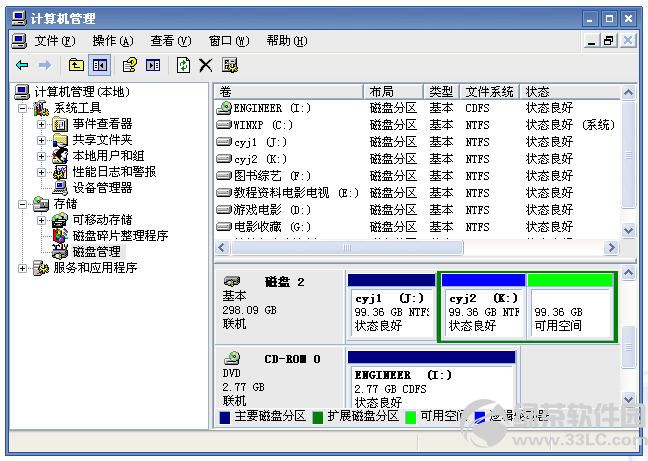Open the 操作(A) menu
This screenshot has height=461, width=648.
click(x=112, y=41)
